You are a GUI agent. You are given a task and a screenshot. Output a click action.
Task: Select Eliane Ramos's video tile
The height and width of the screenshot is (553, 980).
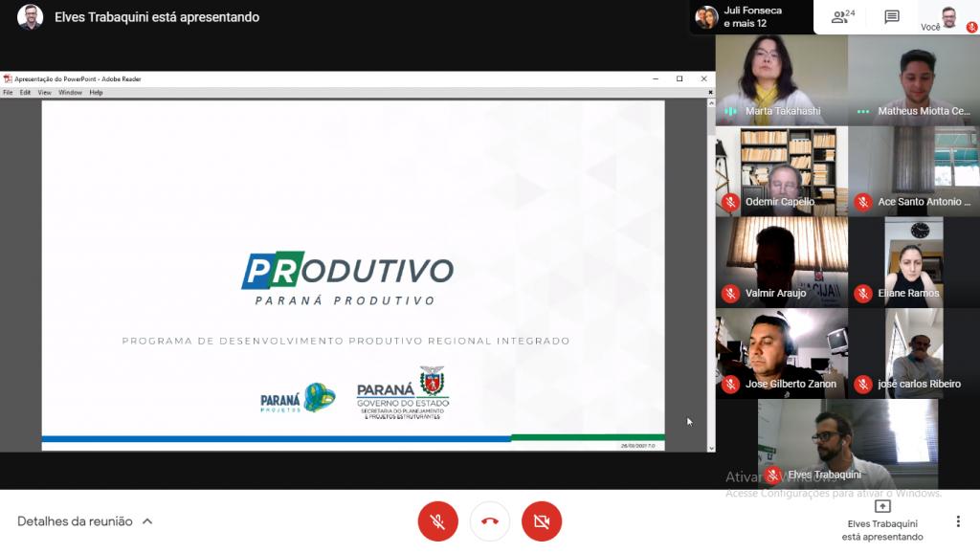(914, 262)
